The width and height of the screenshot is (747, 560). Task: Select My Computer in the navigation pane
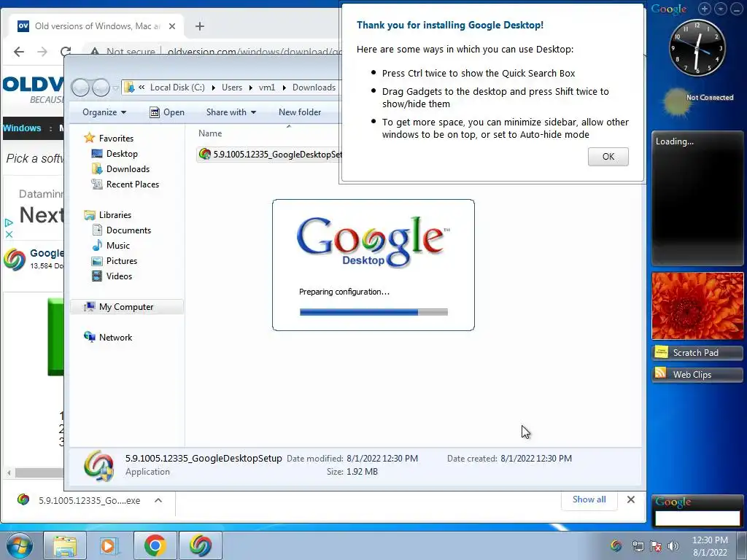pos(126,307)
